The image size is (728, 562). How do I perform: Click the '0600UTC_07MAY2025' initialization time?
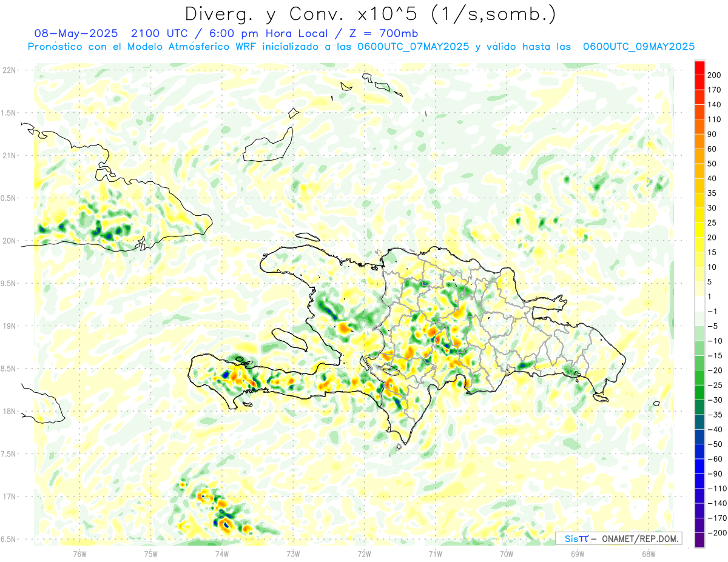click(x=414, y=47)
